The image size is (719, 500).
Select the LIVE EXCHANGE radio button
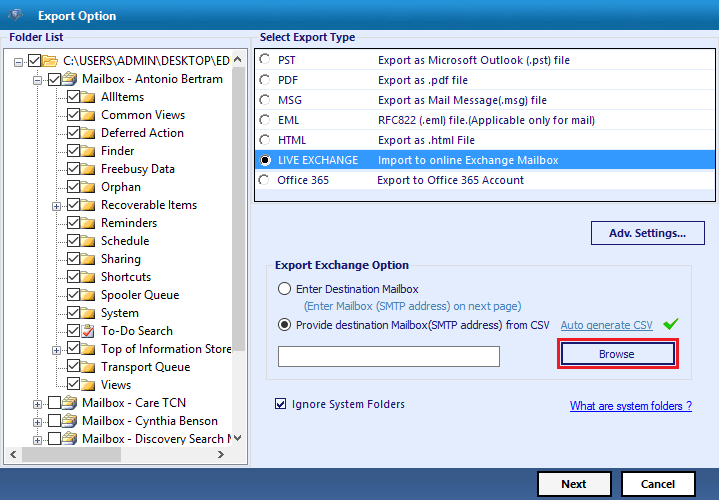[265, 160]
